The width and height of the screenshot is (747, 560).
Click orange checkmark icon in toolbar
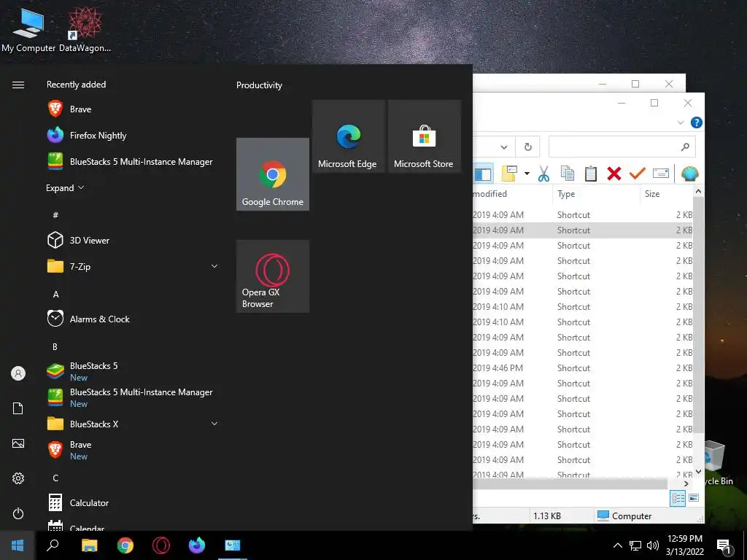[637, 174]
